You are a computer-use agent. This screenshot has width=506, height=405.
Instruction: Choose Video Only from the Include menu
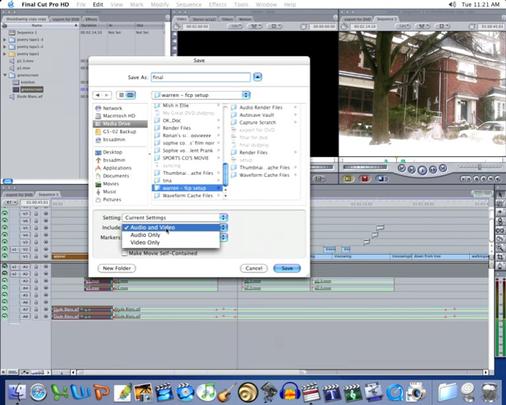pyautogui.click(x=171, y=243)
